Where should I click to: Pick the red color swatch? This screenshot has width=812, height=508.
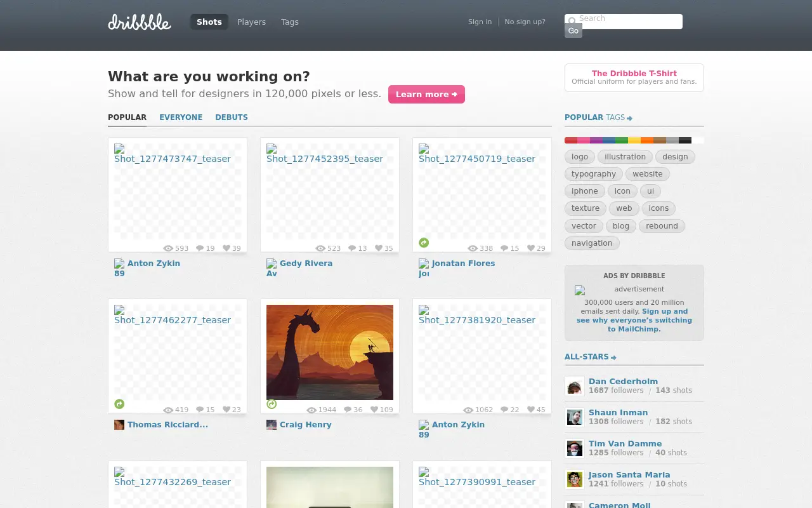(571, 140)
